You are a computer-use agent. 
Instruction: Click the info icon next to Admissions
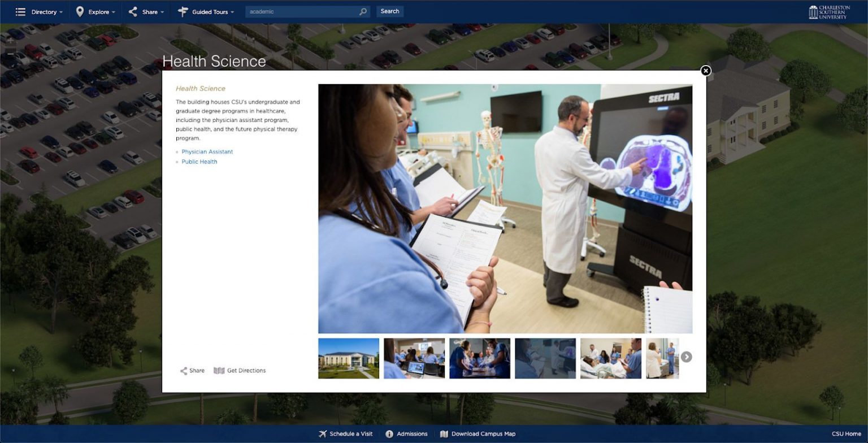(x=389, y=434)
